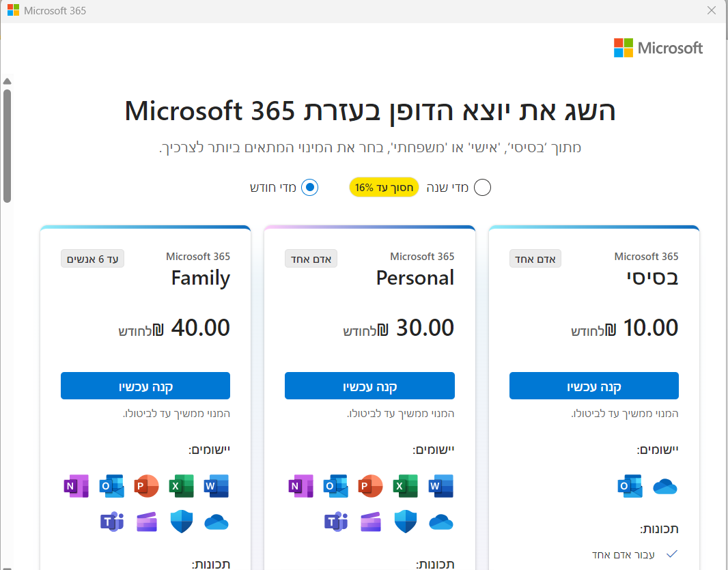Click the Clipchamp icon in Family plan
The height and width of the screenshot is (570, 728).
pyautogui.click(x=147, y=522)
